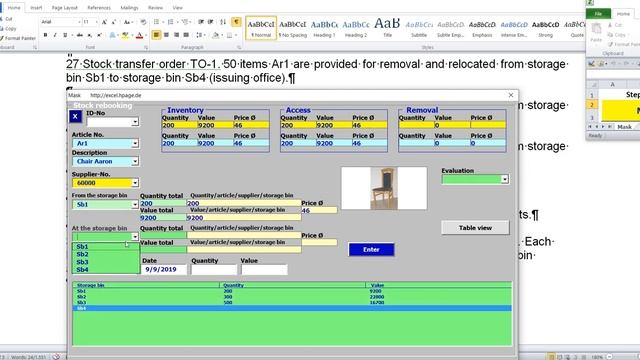Screen dimensions: 640x360
Task: Click the blue Enter button
Action: [371, 249]
